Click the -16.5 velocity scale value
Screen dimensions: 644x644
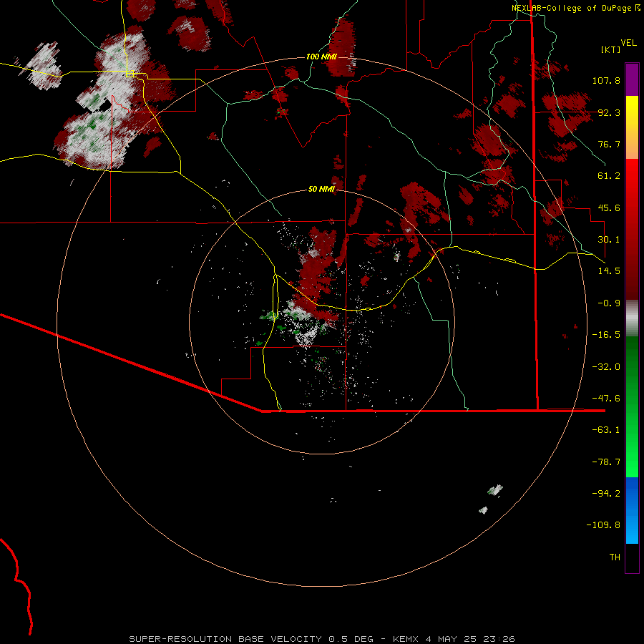(x=606, y=335)
